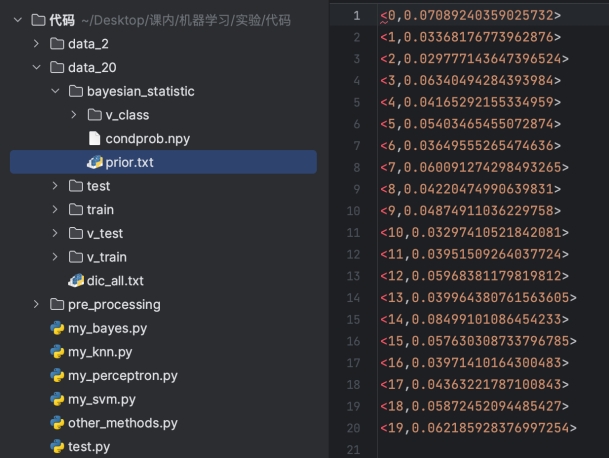Click the Python icon beside other_methods.py
610x459 pixels.
click(x=57, y=423)
